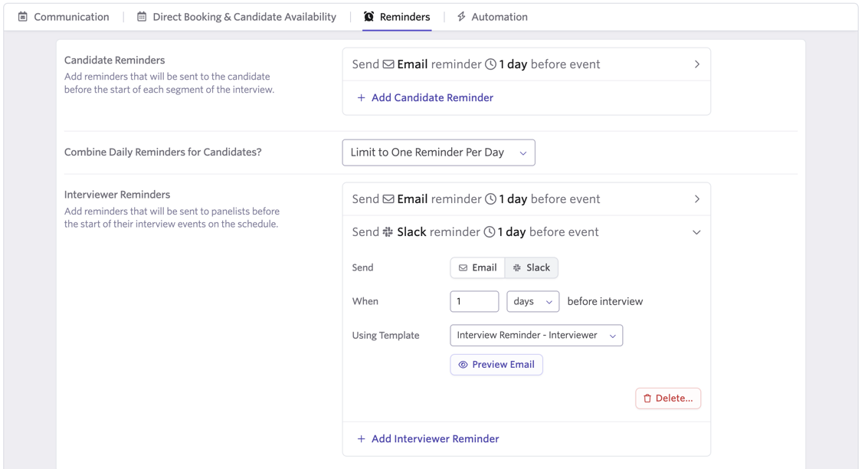The width and height of the screenshot is (868, 469).
Task: Open the Interview Reminder - Interviewer template dropdown
Action: (x=536, y=335)
